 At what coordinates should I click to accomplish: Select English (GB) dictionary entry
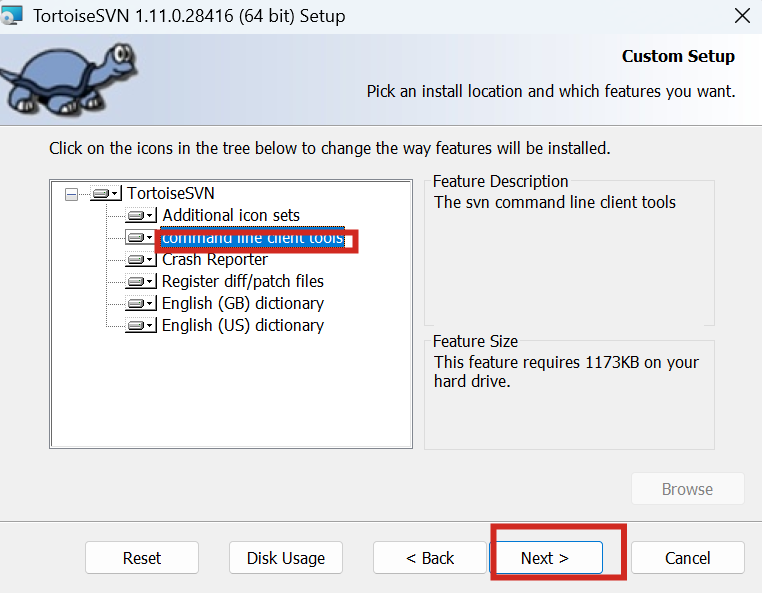pos(242,304)
